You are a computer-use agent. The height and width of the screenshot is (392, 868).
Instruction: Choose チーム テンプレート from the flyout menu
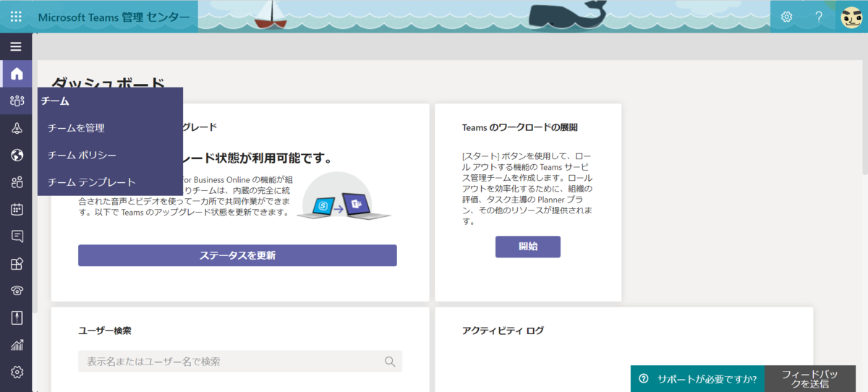91,182
